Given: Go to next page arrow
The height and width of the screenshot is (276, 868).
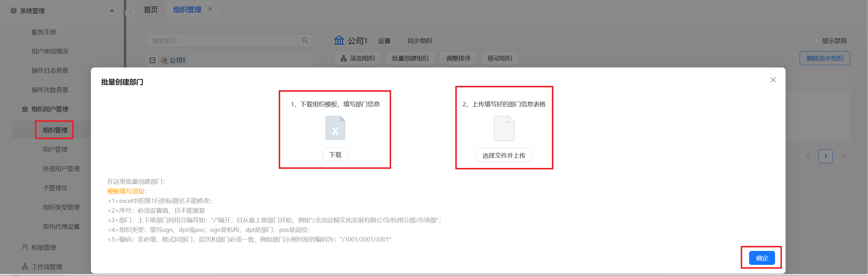Looking at the screenshot, I should 843,156.
